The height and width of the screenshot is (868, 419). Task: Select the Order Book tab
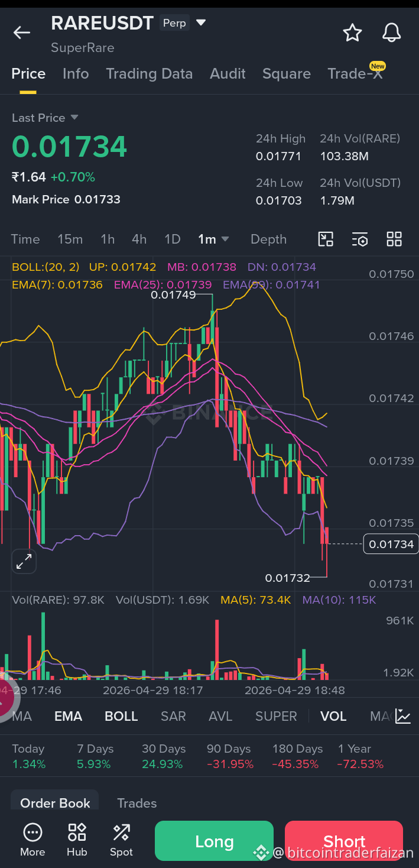coord(55,802)
